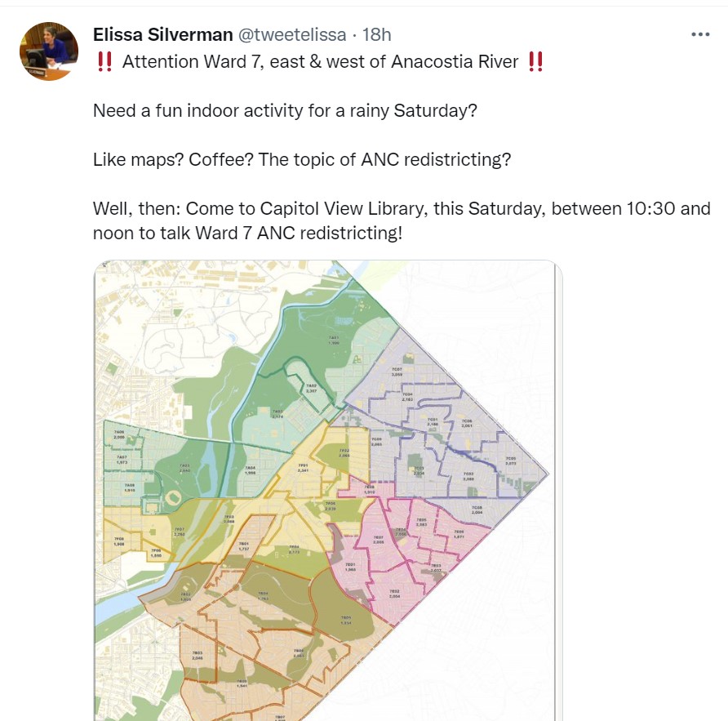Click the 7E02 pink district label

[394, 594]
